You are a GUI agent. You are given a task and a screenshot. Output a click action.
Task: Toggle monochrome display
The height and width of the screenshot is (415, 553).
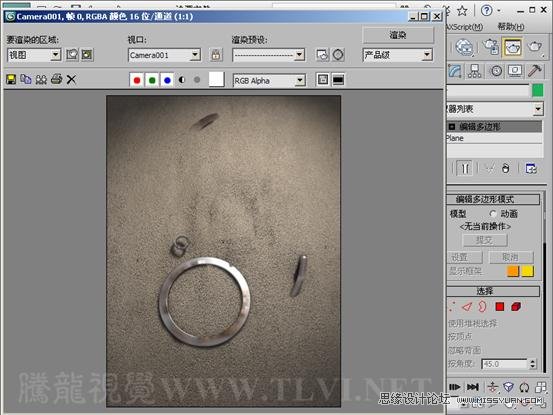(197, 80)
